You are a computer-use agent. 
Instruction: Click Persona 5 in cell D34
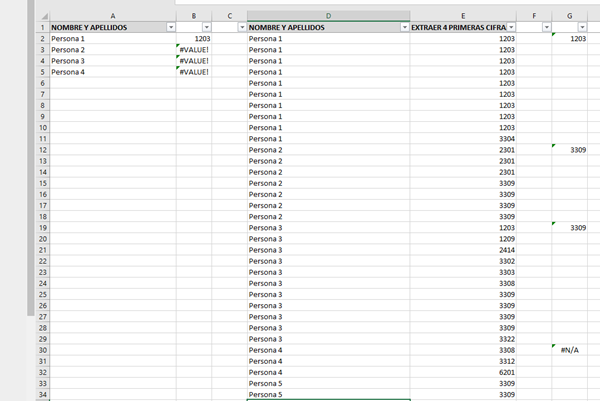point(328,394)
